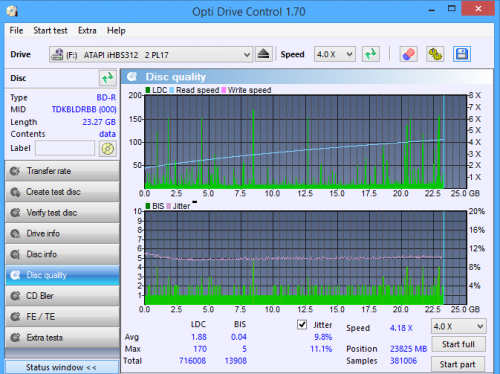Select Verify test disc in sidebar
500x374 pixels.
click(x=62, y=213)
